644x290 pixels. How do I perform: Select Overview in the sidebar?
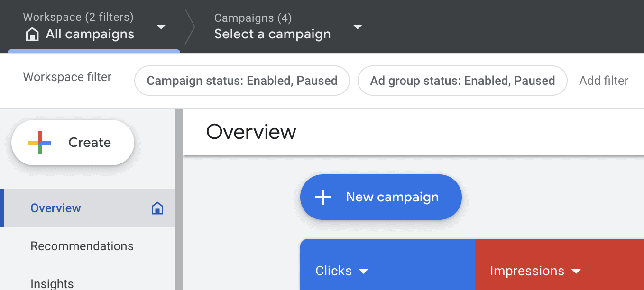(x=55, y=208)
